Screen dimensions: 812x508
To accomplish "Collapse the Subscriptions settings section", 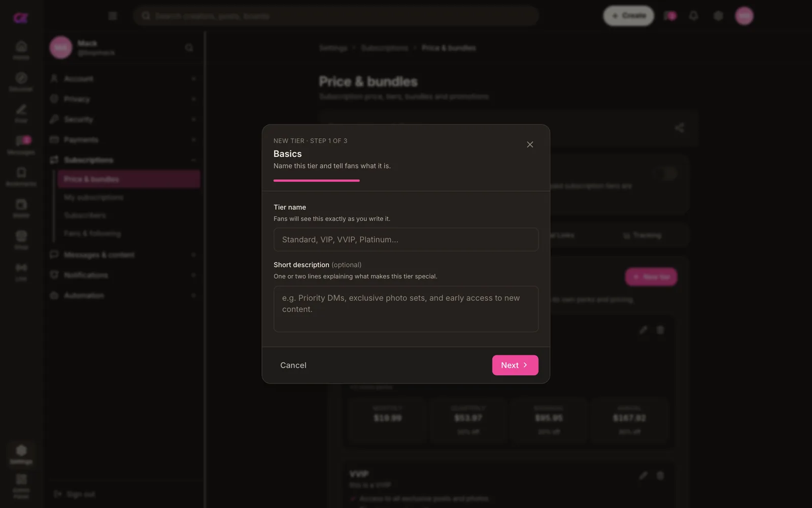I will [x=124, y=160].
